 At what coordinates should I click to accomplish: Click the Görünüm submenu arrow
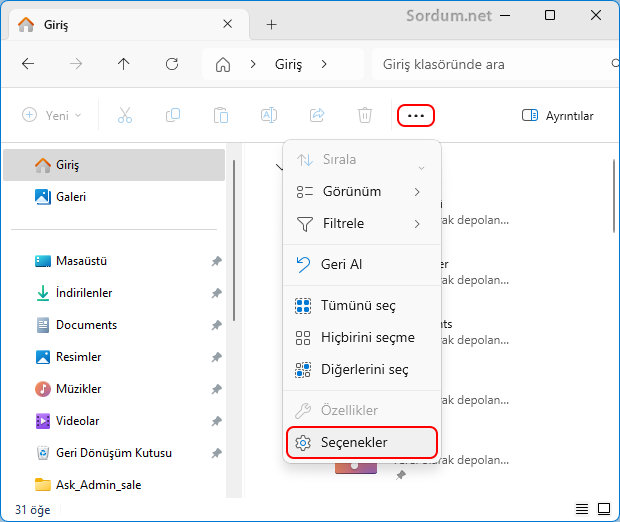pos(417,192)
